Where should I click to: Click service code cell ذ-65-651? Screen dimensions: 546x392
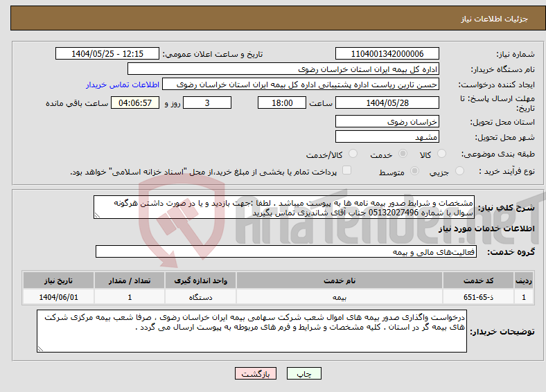[x=479, y=297]
